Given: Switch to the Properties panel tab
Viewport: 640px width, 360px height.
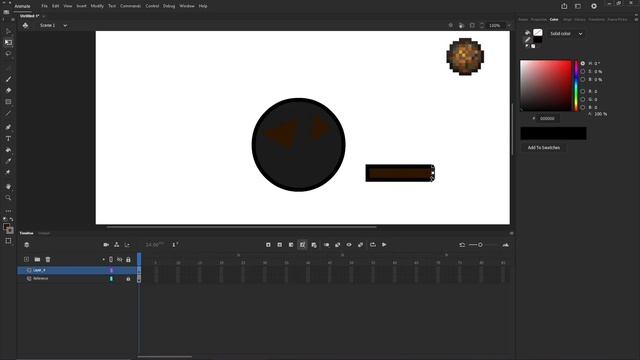Looking at the screenshot, I should click(538, 19).
